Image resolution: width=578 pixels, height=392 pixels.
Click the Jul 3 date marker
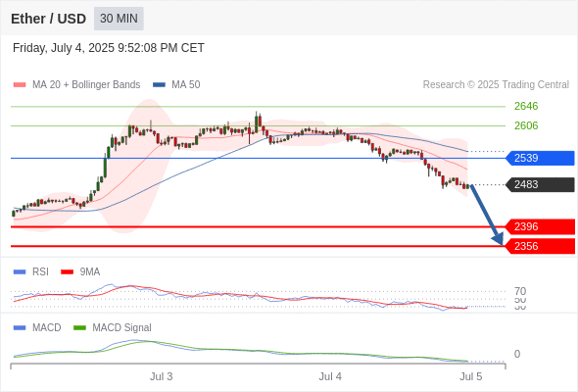161,376
